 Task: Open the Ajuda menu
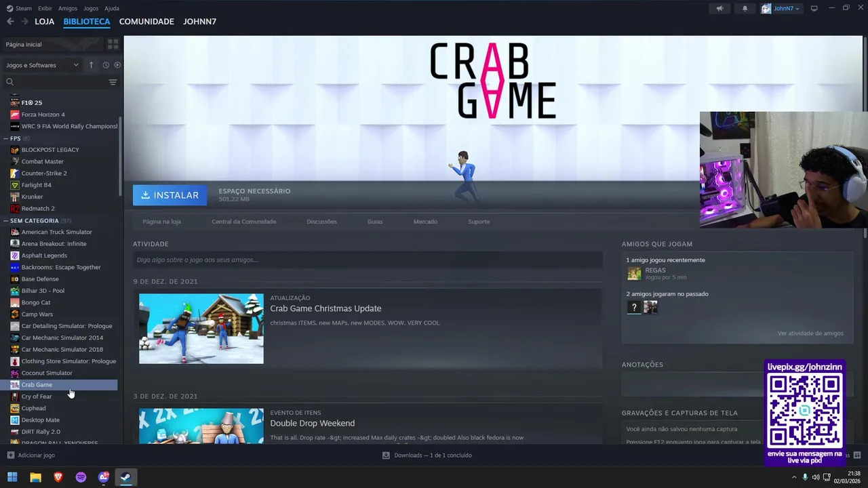pyautogui.click(x=112, y=8)
